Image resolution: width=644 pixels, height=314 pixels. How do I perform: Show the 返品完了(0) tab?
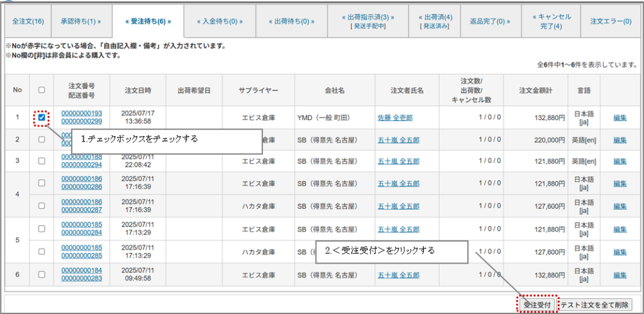490,21
